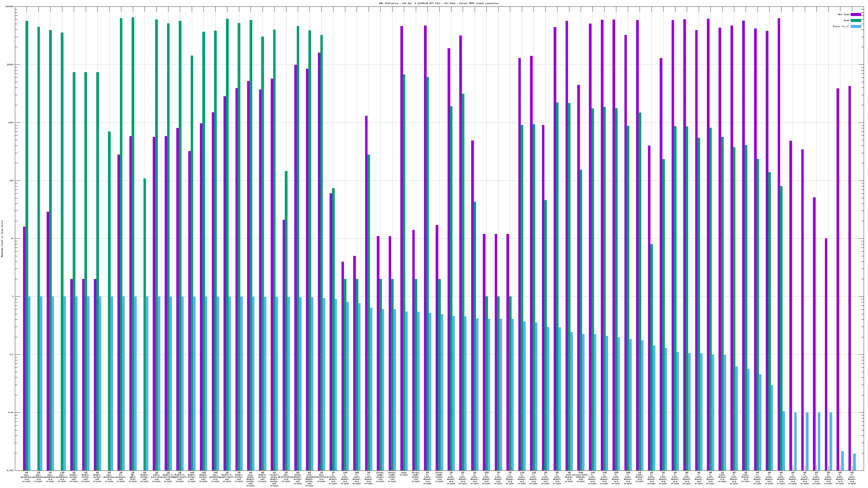Viewport: 868px width, 488px height.
Task: Click the 1000 y-axis tick label
Action: [11, 123]
